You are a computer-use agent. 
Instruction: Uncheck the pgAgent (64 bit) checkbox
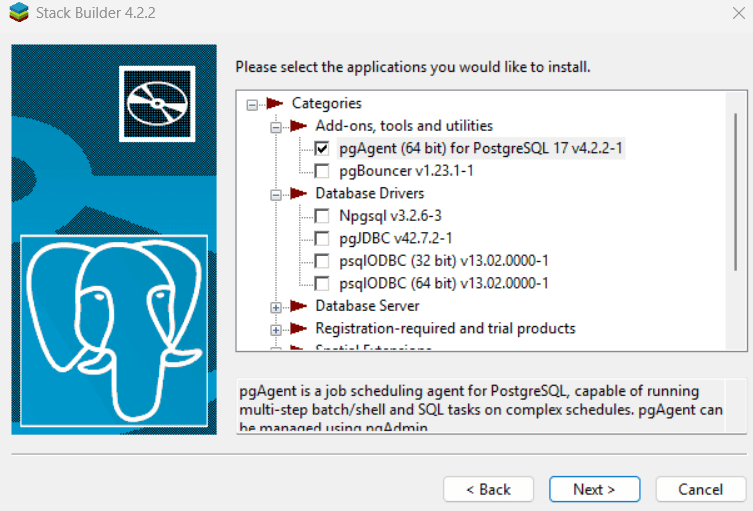pos(322,148)
